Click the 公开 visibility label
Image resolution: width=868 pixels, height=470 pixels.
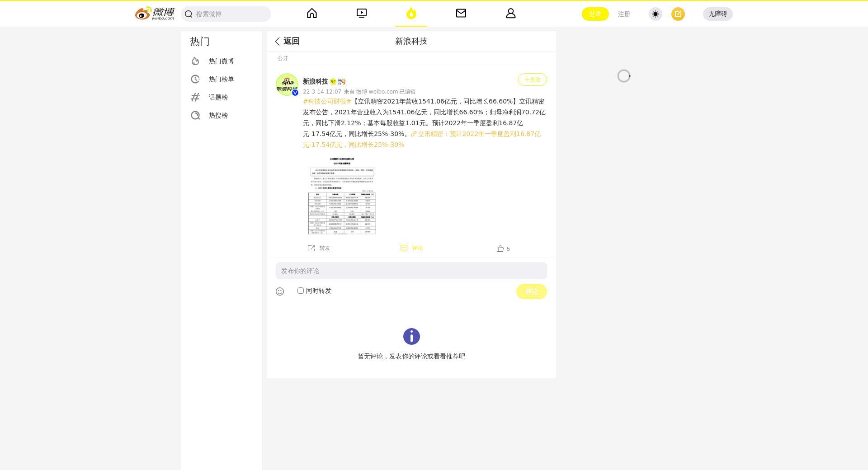tap(283, 58)
